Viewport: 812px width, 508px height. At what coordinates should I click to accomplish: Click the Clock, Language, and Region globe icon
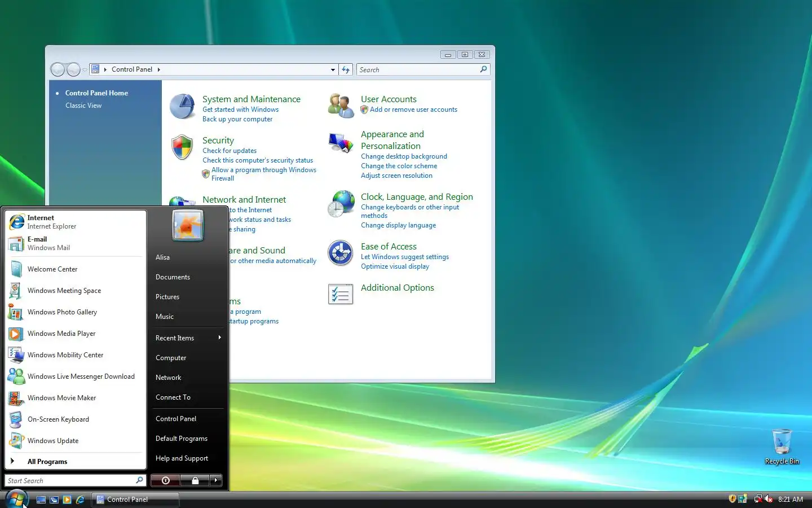pos(341,204)
